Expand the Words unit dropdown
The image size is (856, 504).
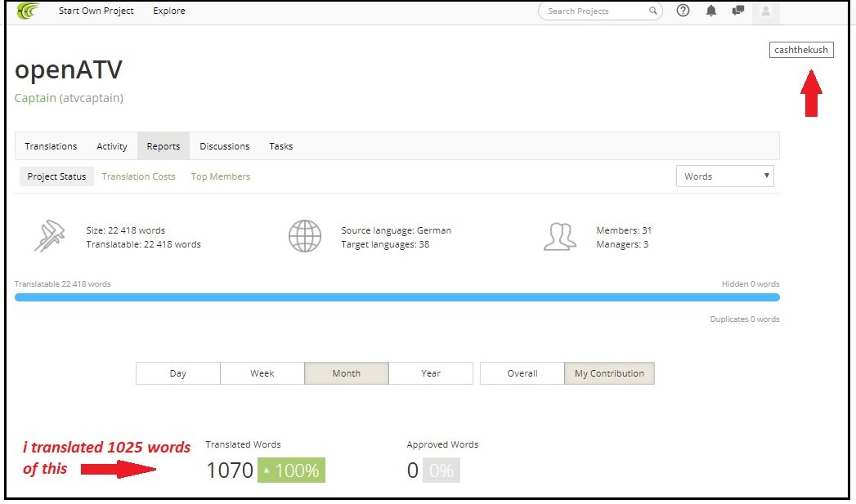[725, 176]
